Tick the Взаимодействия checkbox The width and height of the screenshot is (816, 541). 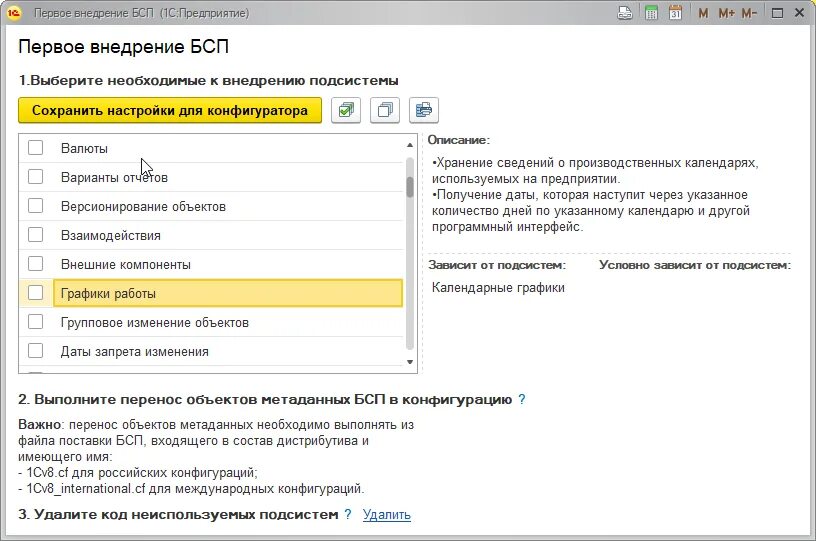[35, 235]
